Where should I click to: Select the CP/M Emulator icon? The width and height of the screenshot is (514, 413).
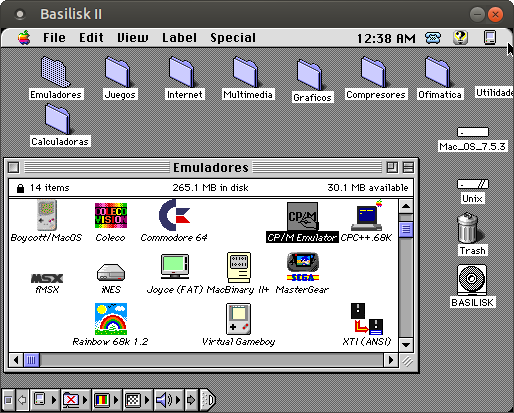click(x=302, y=216)
